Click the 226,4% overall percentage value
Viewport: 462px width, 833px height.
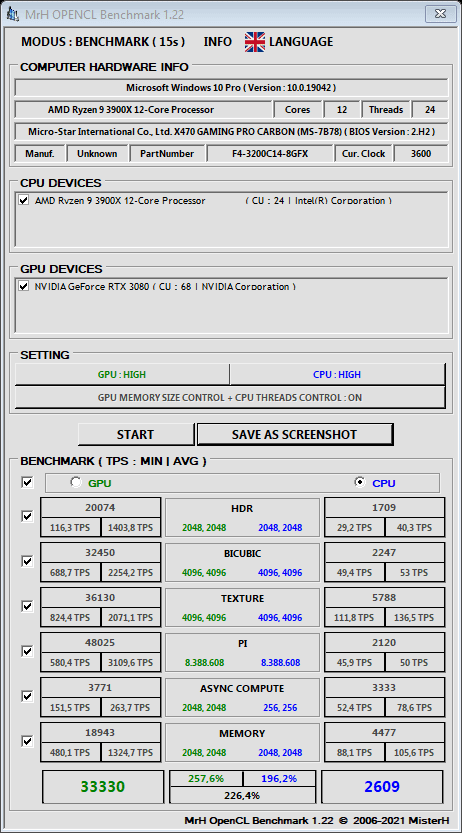click(242, 795)
